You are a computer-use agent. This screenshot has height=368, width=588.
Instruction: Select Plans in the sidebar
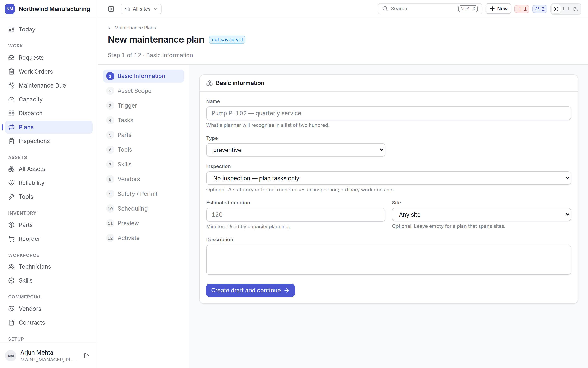(x=49, y=127)
